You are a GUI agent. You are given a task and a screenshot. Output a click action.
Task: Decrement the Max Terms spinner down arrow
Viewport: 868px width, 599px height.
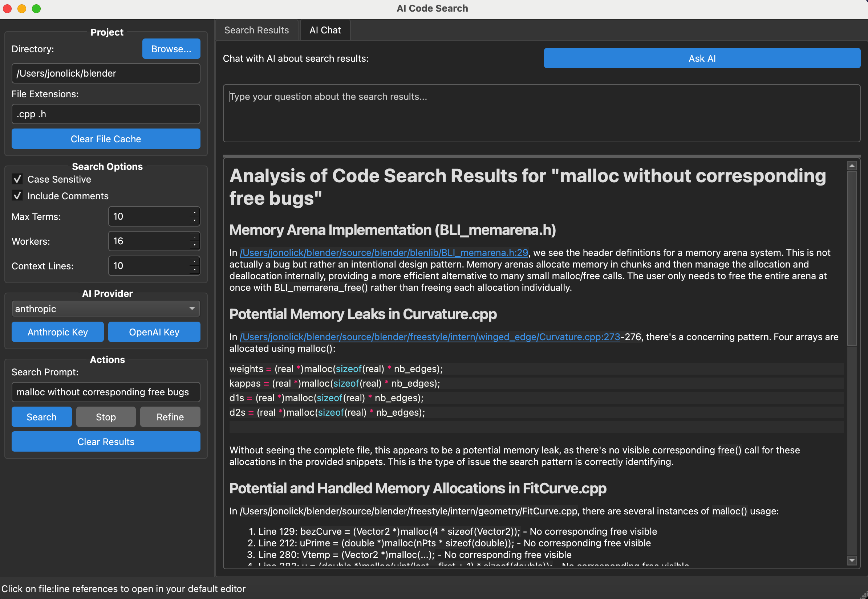[x=194, y=220]
